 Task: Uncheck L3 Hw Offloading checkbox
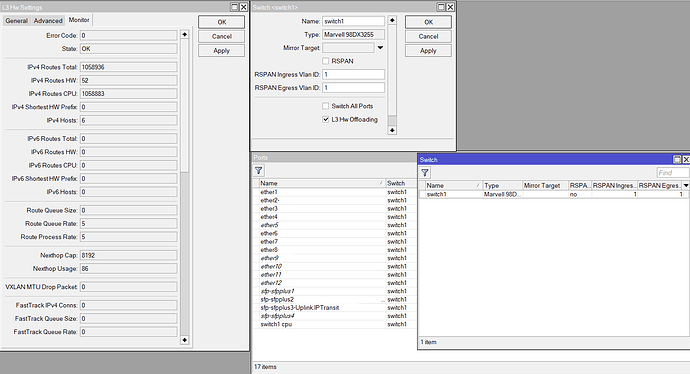tap(326, 119)
